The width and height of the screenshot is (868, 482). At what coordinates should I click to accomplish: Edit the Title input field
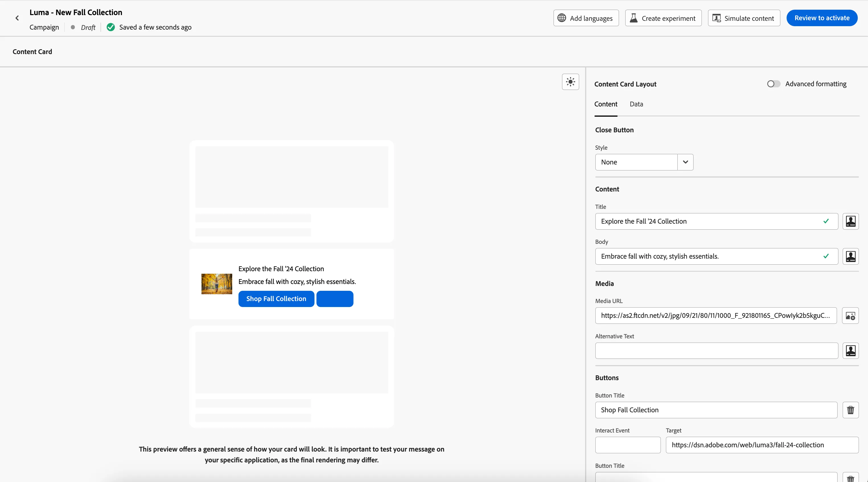pyautogui.click(x=716, y=221)
